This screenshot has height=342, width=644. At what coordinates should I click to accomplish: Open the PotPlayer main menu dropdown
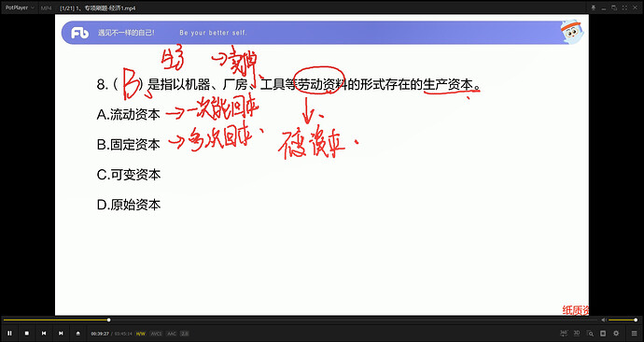click(x=20, y=7)
